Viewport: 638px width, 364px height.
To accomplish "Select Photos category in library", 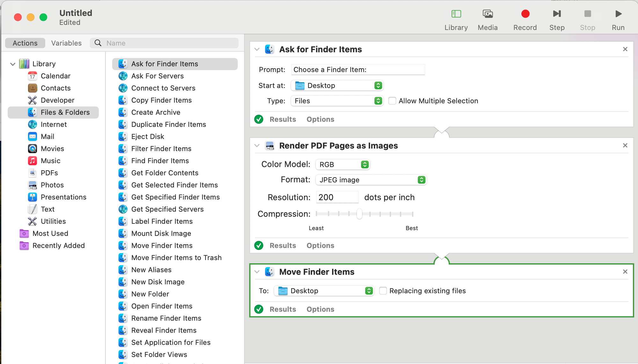I will 52,185.
